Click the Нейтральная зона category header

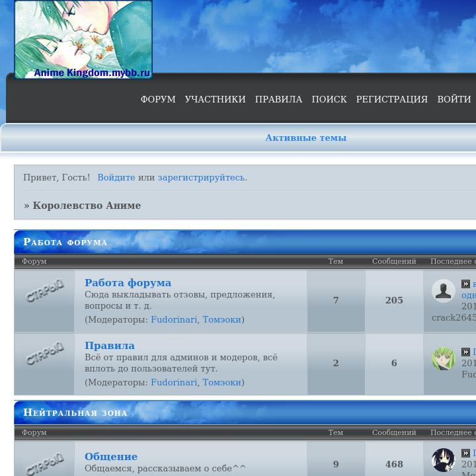75,413
